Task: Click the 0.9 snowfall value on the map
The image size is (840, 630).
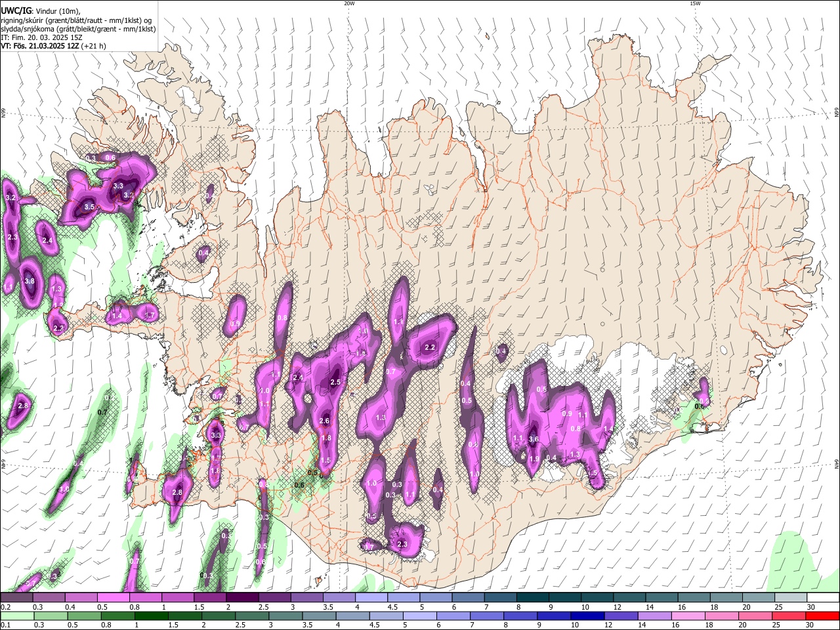Action: pyautogui.click(x=568, y=413)
